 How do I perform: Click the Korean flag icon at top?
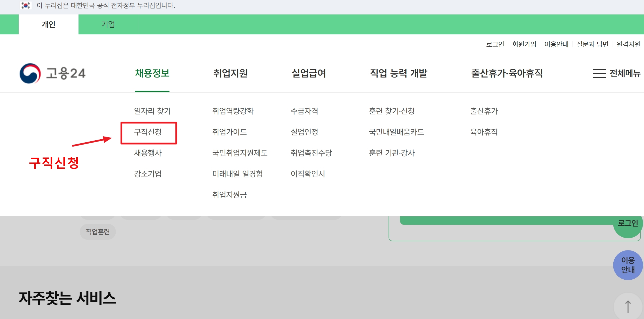pos(25,5)
